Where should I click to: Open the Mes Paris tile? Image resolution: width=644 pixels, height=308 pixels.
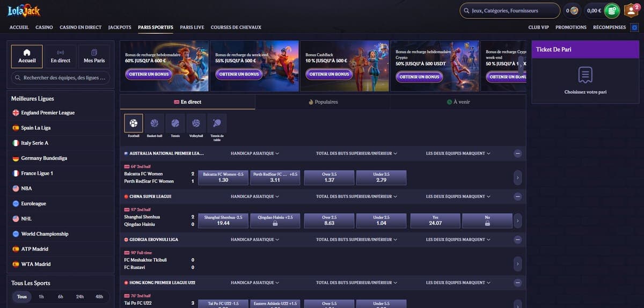[94, 56]
